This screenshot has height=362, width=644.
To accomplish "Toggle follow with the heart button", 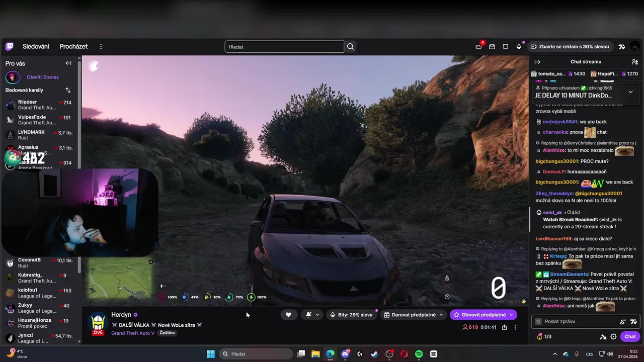I will tap(288, 315).
